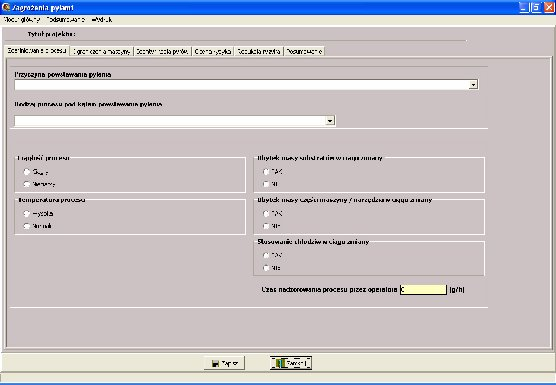The width and height of the screenshot is (556, 385).
Task: Open the Widok menu
Action: (x=102, y=20)
